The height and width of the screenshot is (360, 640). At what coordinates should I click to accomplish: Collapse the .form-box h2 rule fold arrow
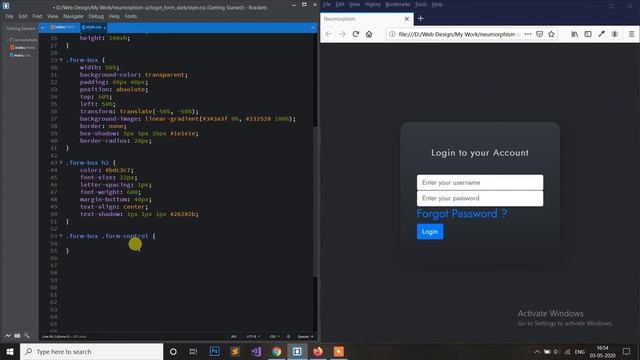[x=61, y=162]
